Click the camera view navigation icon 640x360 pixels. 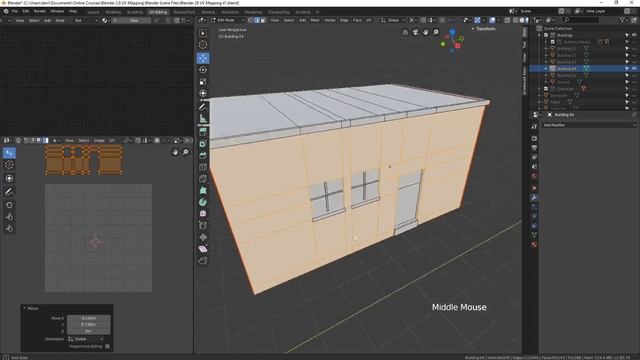[x=415, y=32]
